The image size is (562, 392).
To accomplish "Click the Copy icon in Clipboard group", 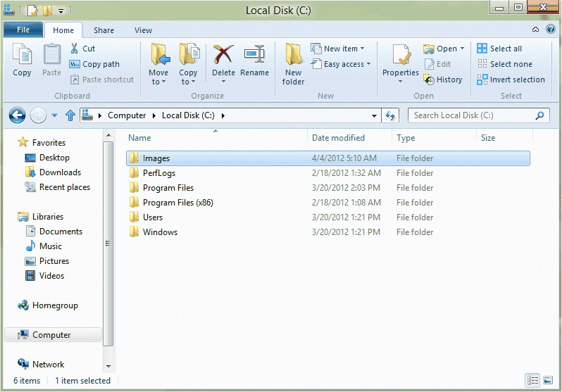I will click(x=22, y=55).
